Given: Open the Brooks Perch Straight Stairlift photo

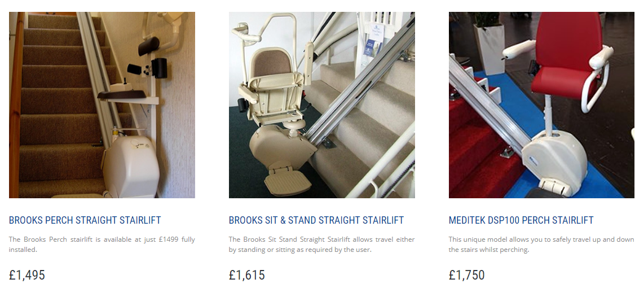Looking at the screenshot, I should coord(102,105).
